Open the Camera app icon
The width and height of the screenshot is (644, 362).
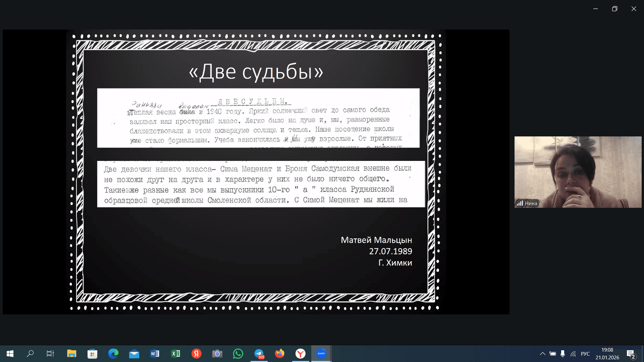(217, 354)
